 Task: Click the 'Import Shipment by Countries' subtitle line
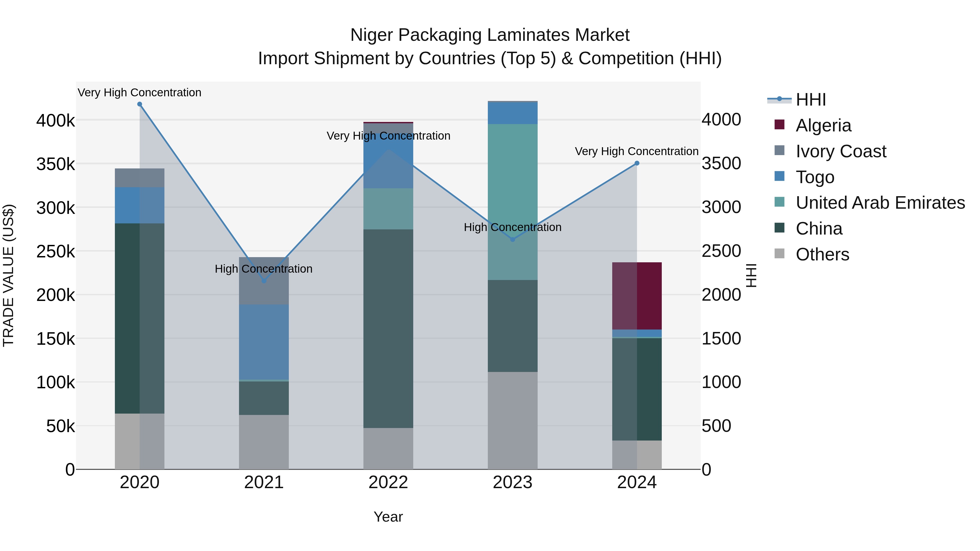tap(490, 59)
